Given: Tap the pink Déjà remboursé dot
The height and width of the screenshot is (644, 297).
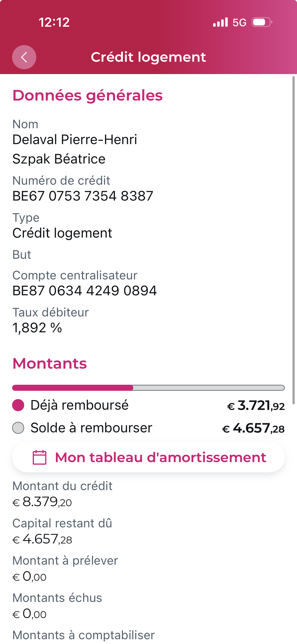Looking at the screenshot, I should tap(18, 405).
